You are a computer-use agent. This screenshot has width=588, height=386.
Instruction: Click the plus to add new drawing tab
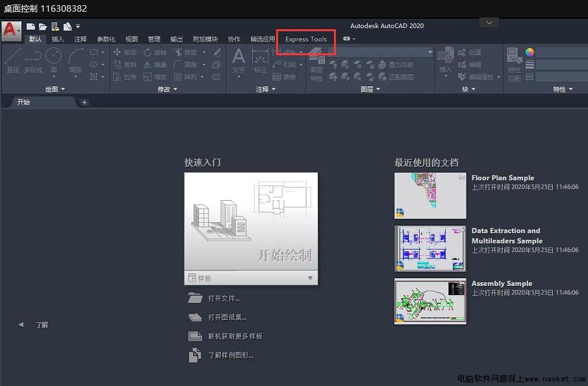(x=84, y=102)
